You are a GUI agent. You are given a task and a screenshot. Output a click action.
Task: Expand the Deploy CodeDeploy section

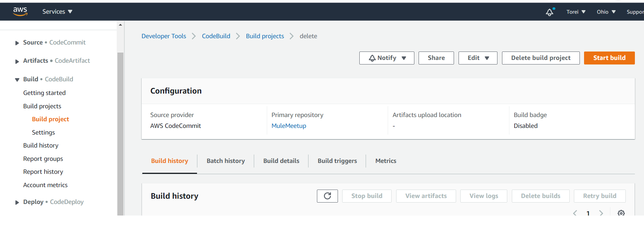pos(17,202)
